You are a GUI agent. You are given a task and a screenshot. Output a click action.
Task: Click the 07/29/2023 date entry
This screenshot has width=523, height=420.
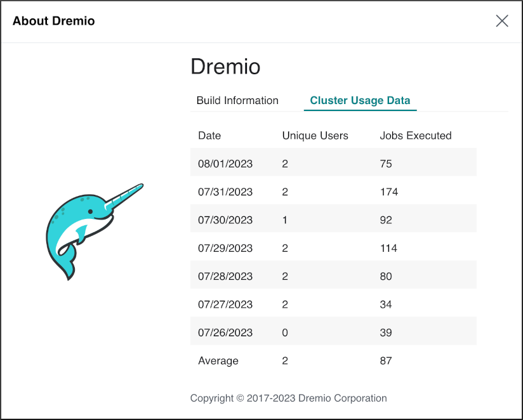tap(225, 248)
